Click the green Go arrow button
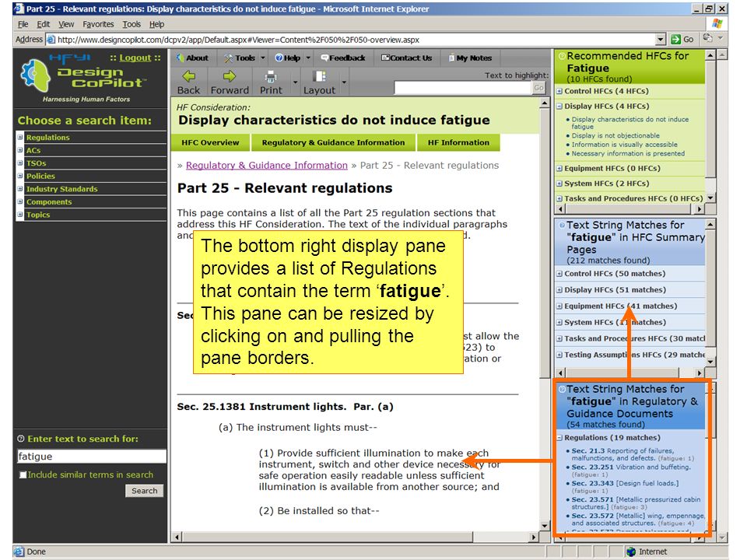Screen dimensions: 747x560 (675, 39)
